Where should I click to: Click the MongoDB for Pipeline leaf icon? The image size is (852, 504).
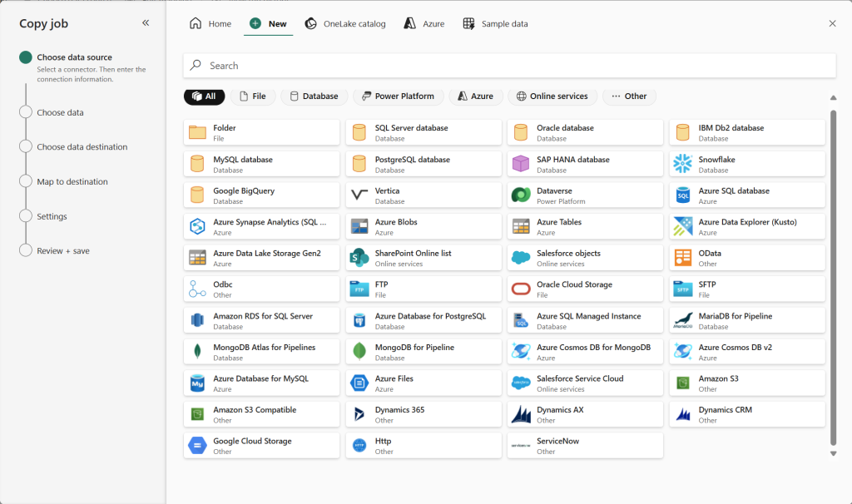(x=359, y=352)
